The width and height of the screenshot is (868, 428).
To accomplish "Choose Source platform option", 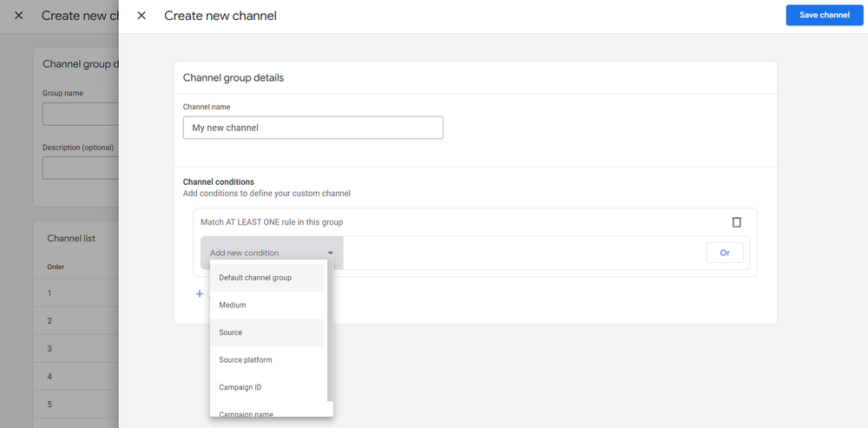I will [266, 360].
